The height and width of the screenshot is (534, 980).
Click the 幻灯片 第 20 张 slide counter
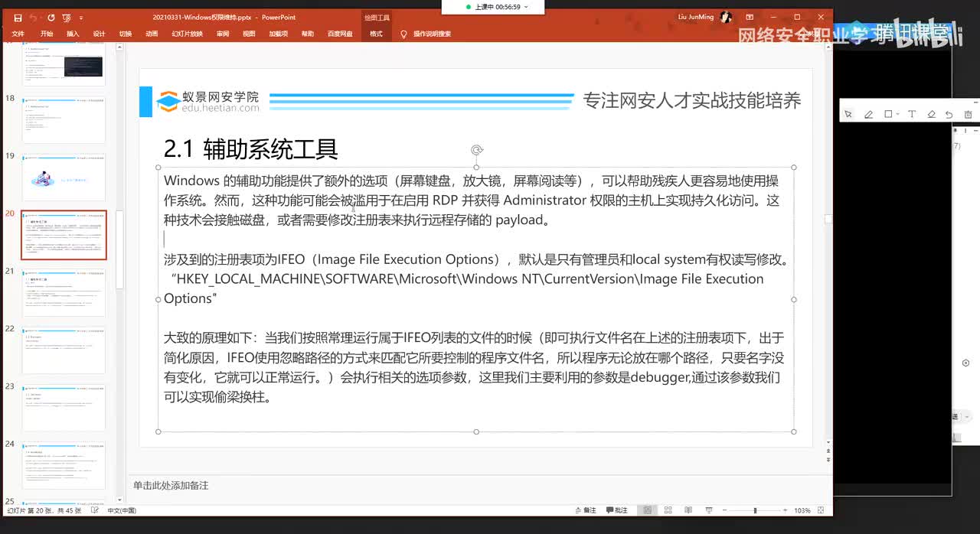[x=44, y=510]
